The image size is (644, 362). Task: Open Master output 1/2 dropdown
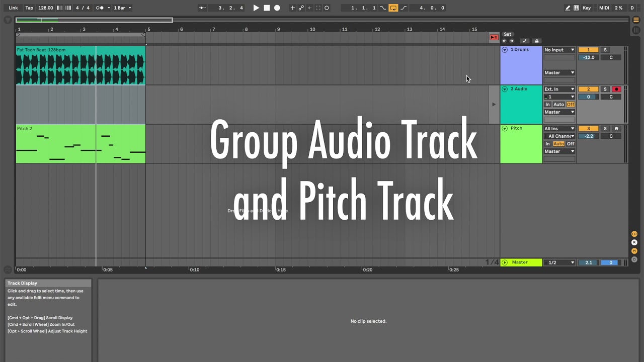point(559,262)
